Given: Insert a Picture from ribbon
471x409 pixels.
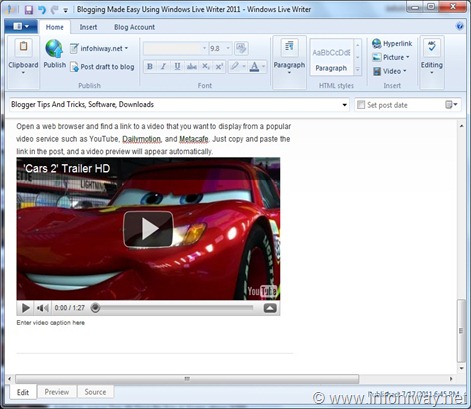Looking at the screenshot, I should pyautogui.click(x=391, y=57).
